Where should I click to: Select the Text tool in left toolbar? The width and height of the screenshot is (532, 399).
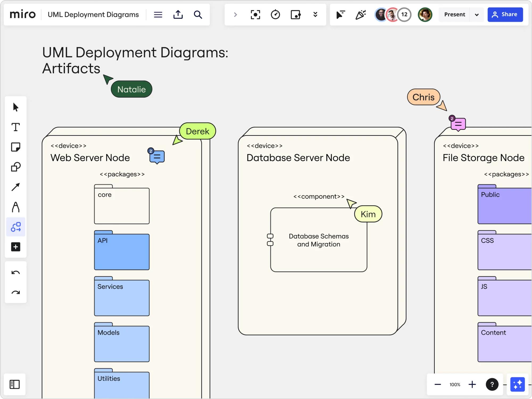tap(15, 127)
